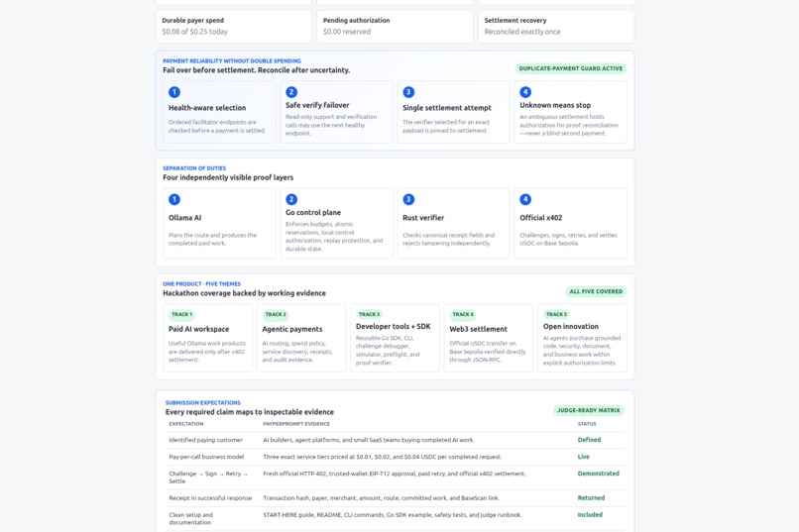The width and height of the screenshot is (799, 532).
Task: Click the "START-HERE guide, README" evidence cell
Action: click(393, 515)
